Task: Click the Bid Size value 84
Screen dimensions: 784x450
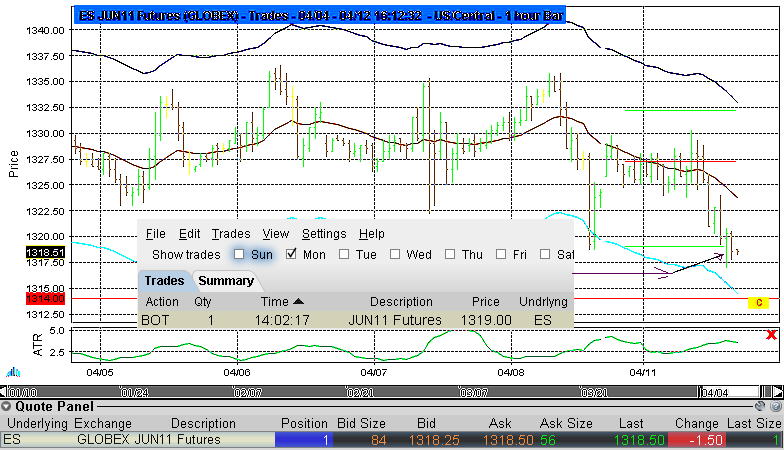Action: [x=379, y=440]
